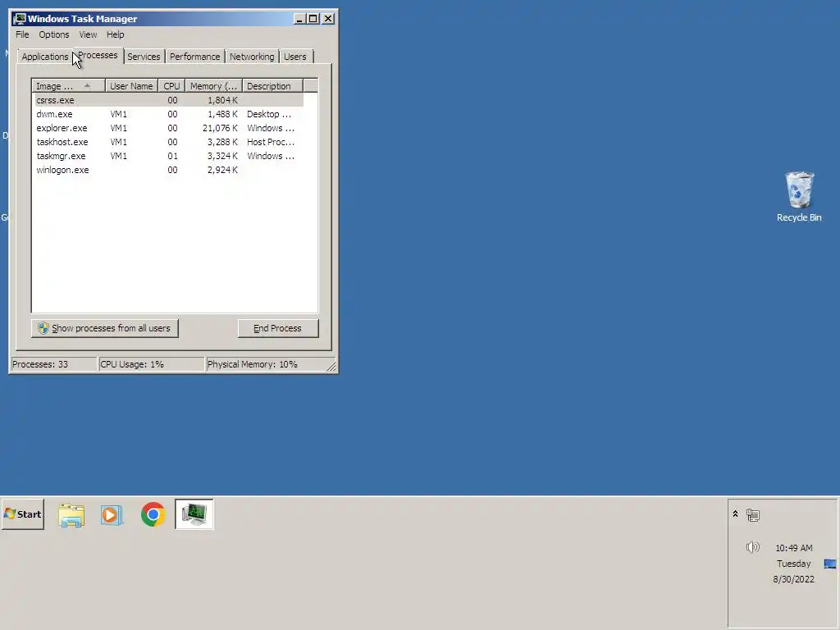Click Show processes from all users

[104, 328]
